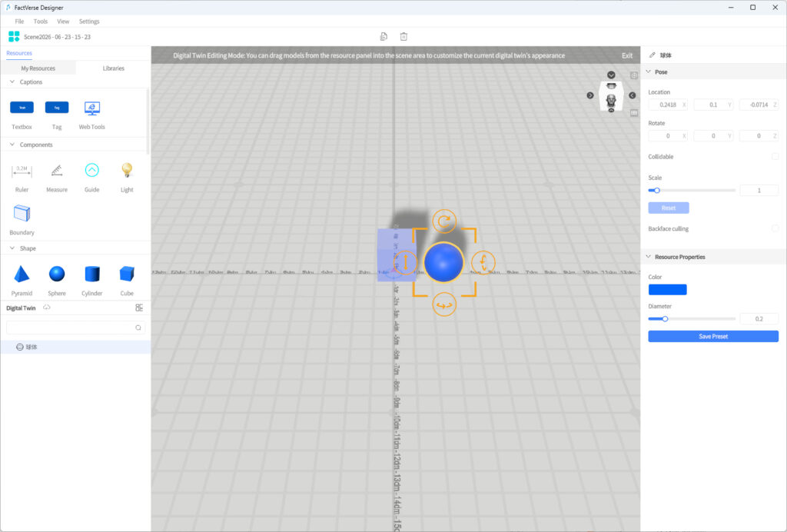Click the Scale slider handle
787x532 pixels.
656,190
